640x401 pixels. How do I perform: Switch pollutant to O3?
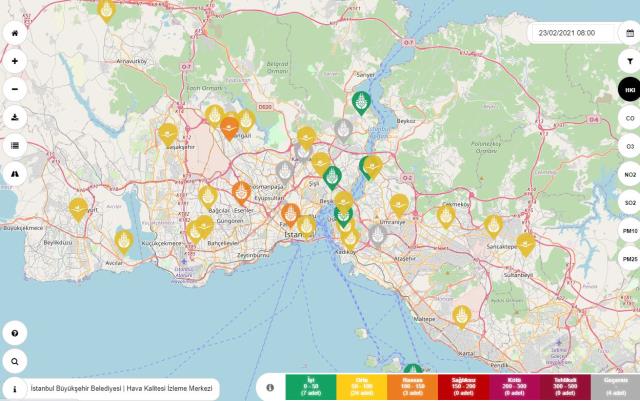click(x=630, y=146)
